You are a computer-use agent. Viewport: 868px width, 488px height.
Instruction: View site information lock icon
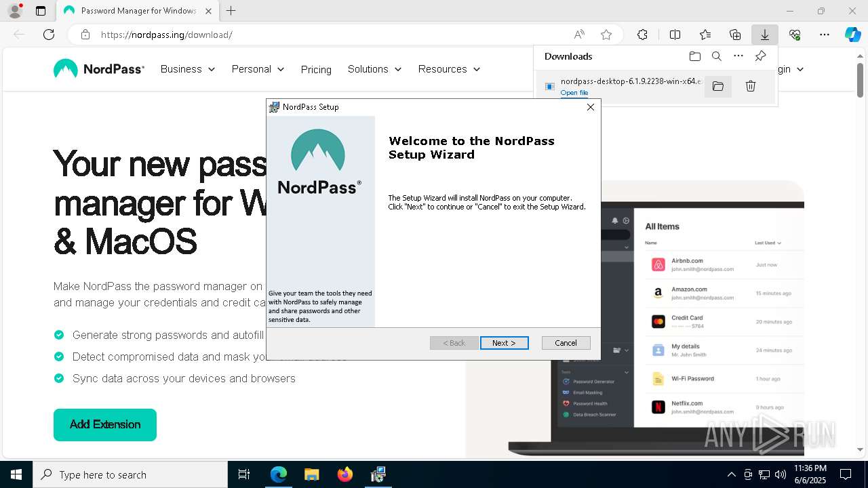pos(85,35)
